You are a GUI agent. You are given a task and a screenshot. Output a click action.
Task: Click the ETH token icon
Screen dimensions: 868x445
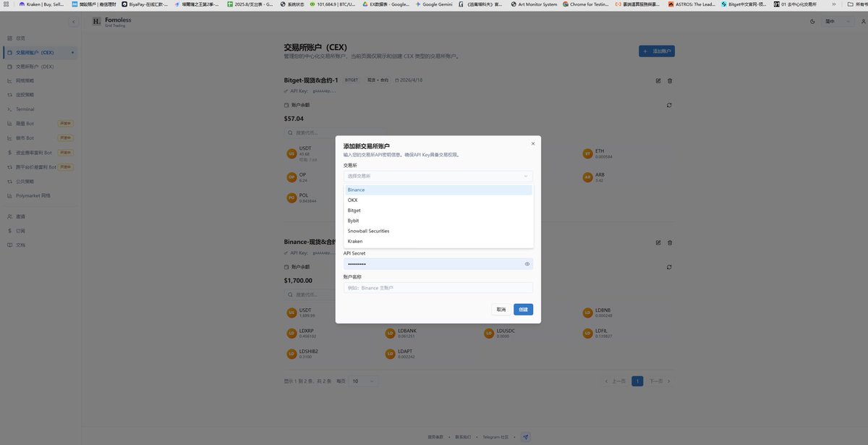(x=587, y=153)
